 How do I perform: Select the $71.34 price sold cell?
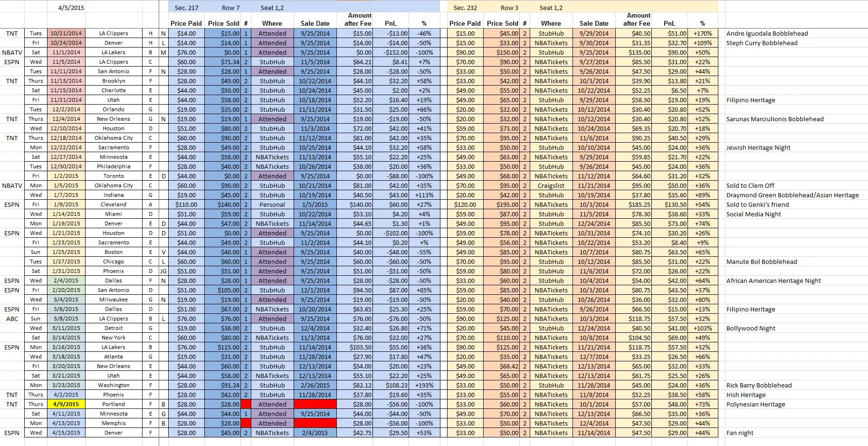point(223,62)
